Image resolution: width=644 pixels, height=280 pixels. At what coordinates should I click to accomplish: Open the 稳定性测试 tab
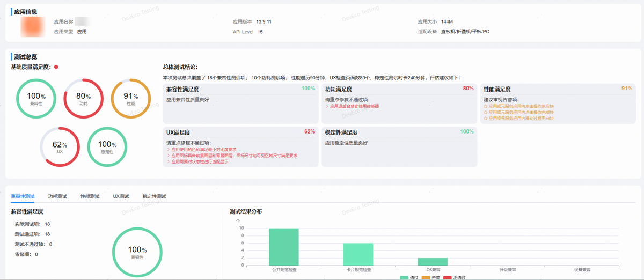tap(155, 197)
